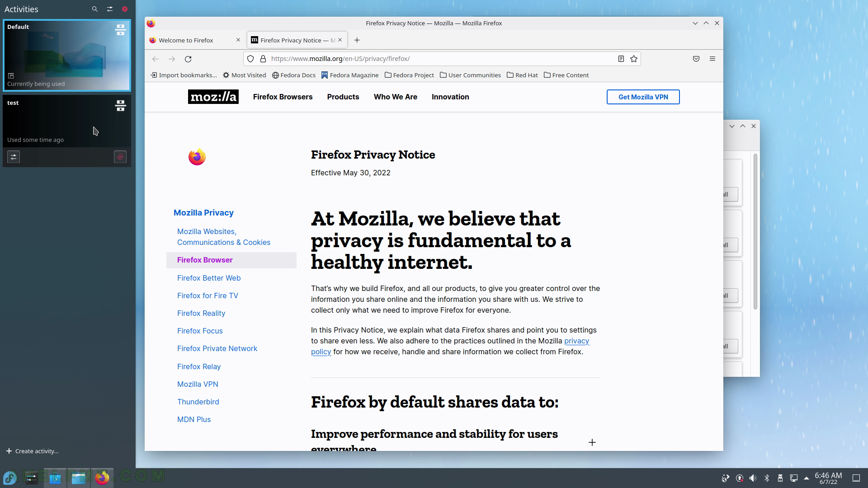
Task: Bookmark this page with star icon
Action: pos(634,59)
